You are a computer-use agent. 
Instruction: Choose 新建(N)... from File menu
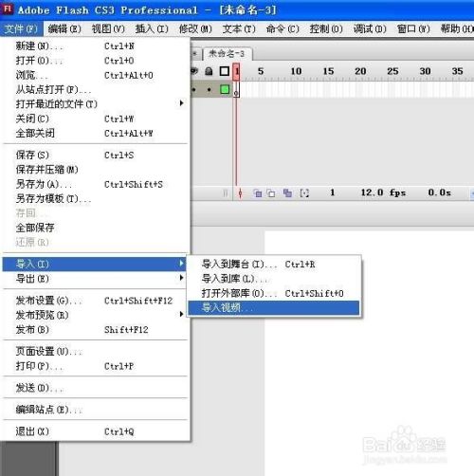95,46
